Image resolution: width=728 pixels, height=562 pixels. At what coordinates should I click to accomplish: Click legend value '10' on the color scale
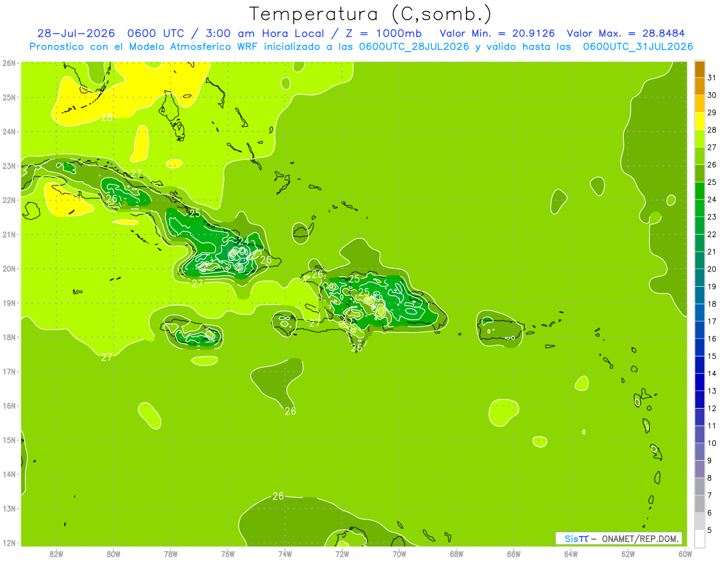(x=712, y=443)
